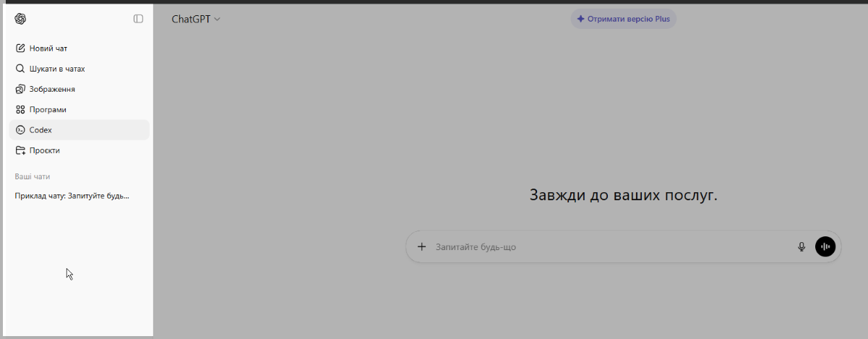The height and width of the screenshot is (339, 868).
Task: Click the Зображення gallery icon
Action: (20, 89)
